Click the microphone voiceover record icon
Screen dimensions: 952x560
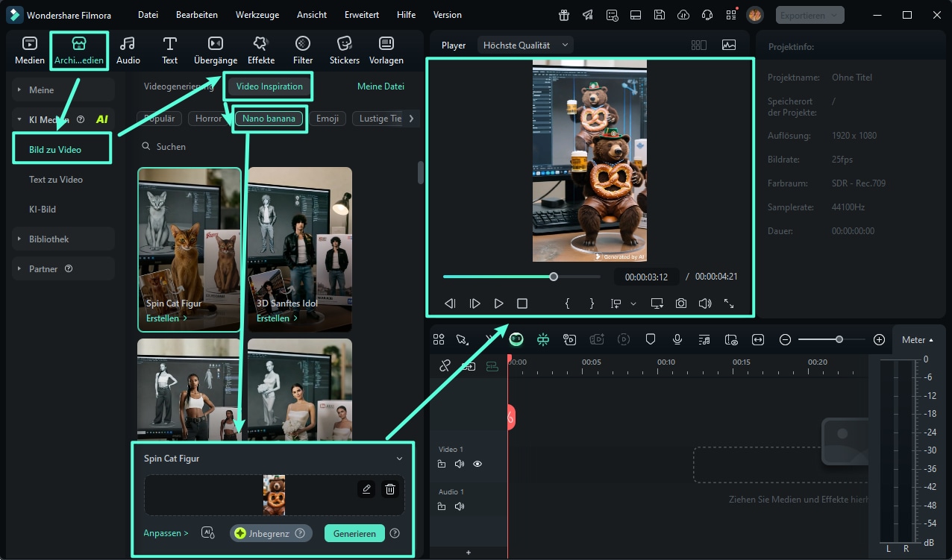click(677, 339)
